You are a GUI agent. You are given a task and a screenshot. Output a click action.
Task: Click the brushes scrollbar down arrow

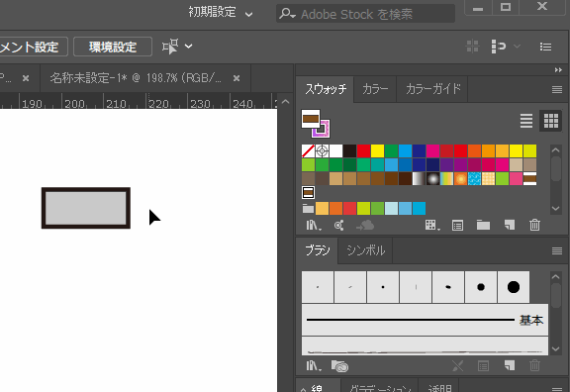tap(555, 348)
